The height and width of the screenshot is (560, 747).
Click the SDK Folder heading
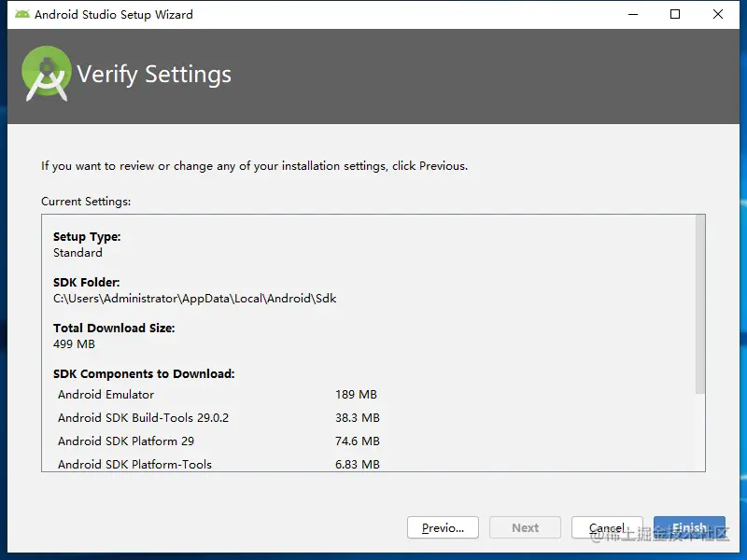(86, 283)
